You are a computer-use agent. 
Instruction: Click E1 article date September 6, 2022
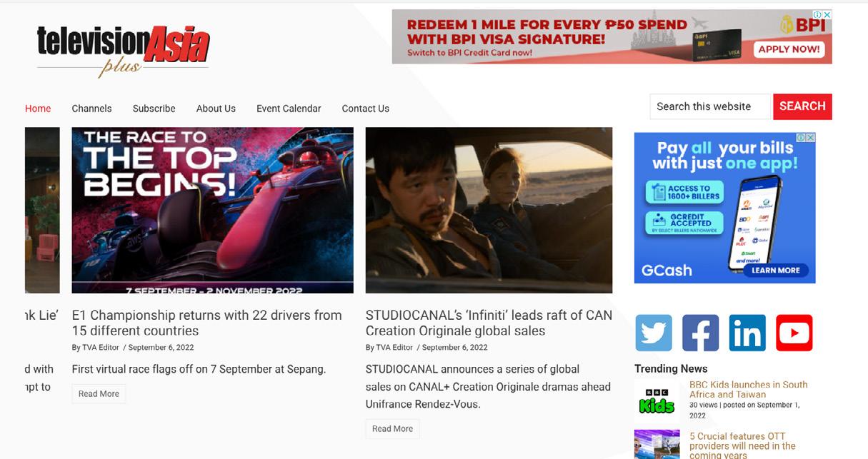(161, 348)
